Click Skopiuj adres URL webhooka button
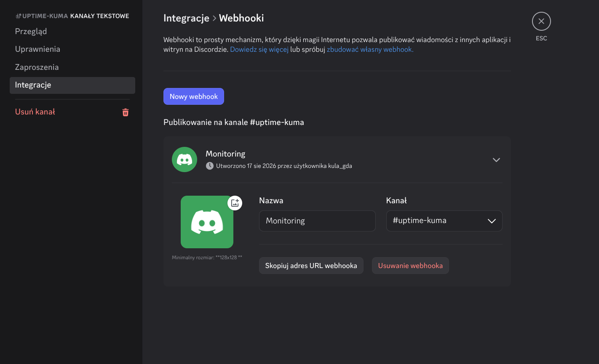 click(x=311, y=266)
